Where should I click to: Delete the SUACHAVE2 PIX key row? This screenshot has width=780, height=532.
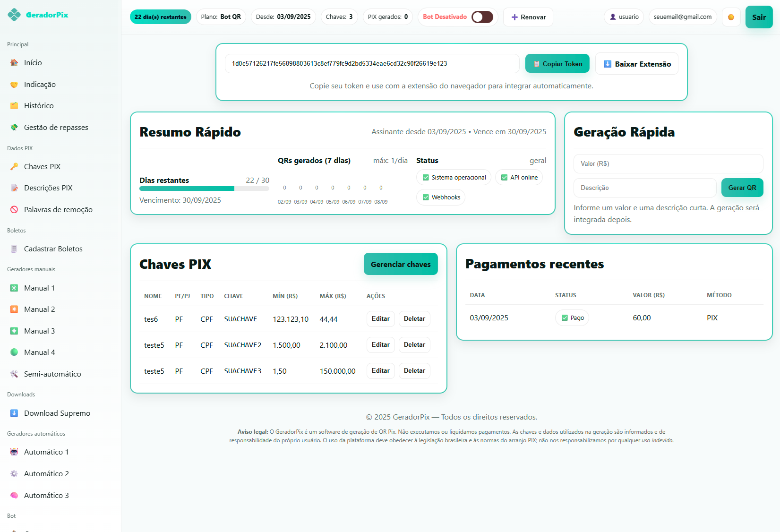coord(414,345)
